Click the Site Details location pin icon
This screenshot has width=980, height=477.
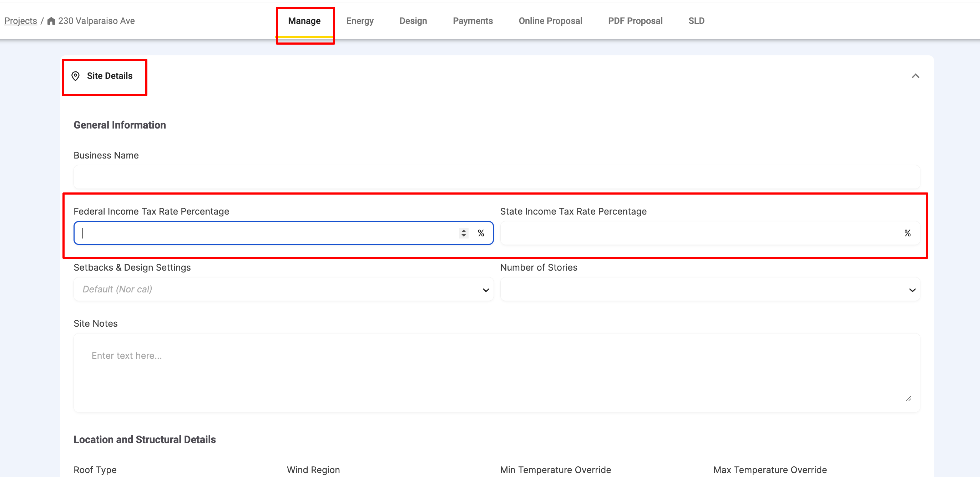click(x=75, y=76)
